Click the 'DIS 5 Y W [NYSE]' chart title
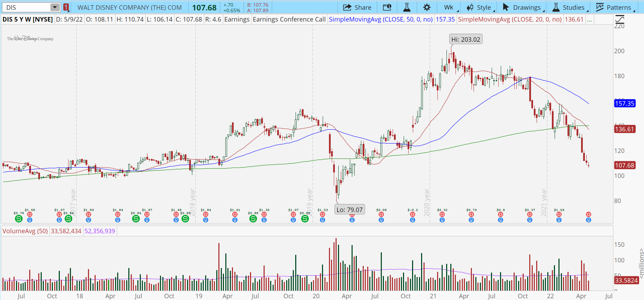 (28, 19)
